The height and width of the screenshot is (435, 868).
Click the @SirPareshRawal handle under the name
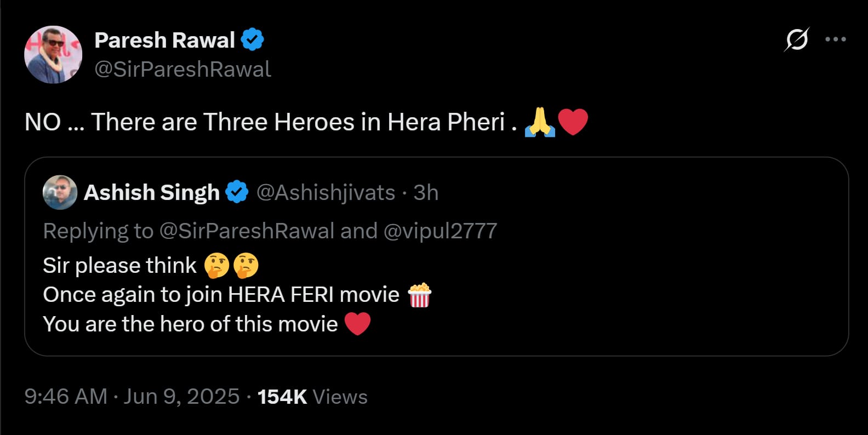(182, 70)
